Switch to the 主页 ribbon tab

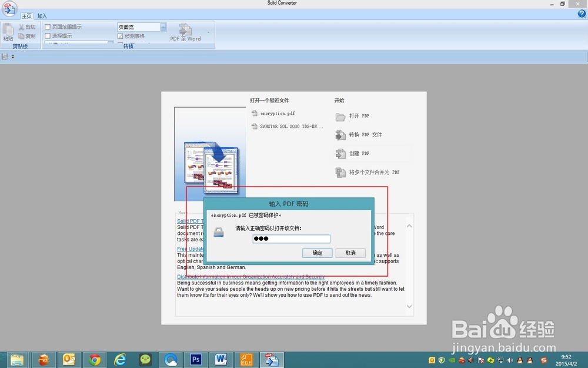[x=26, y=16]
